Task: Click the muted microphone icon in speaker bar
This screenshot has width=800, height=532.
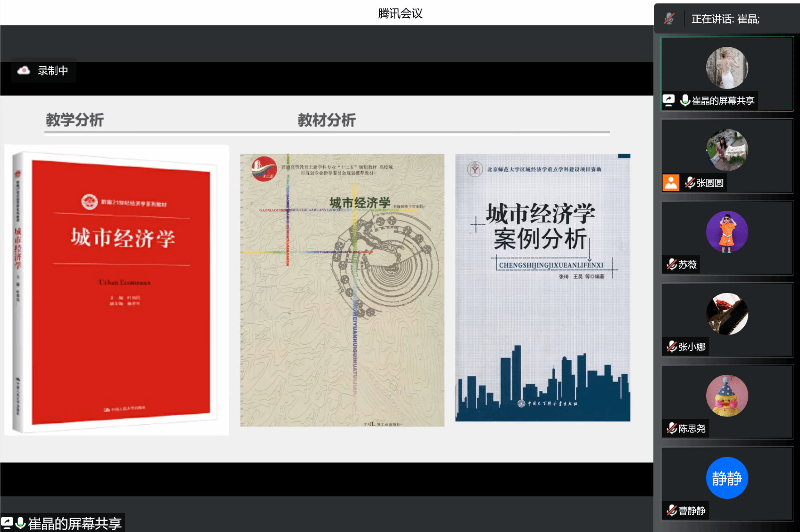Action: (669, 18)
